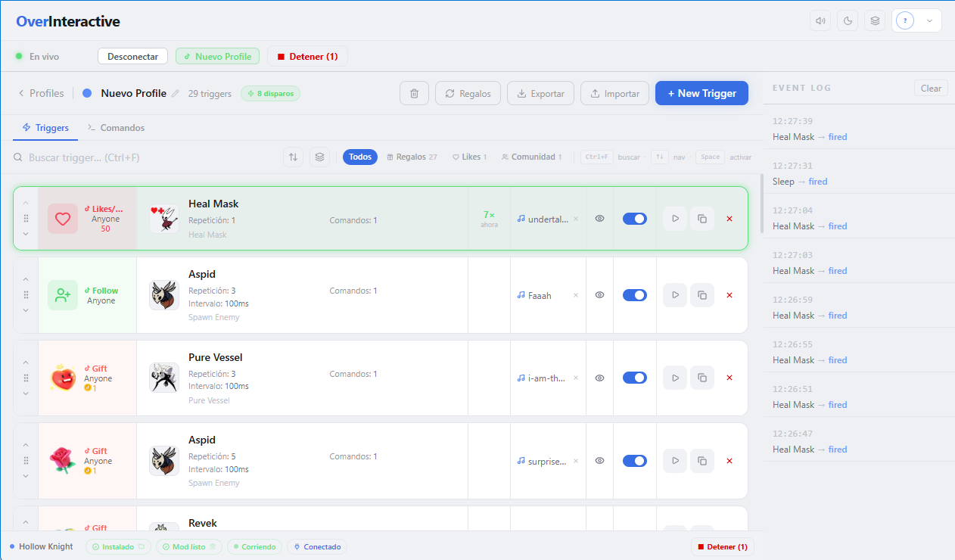Clear the event log
The width and height of the screenshot is (955, 560).
[931, 89]
